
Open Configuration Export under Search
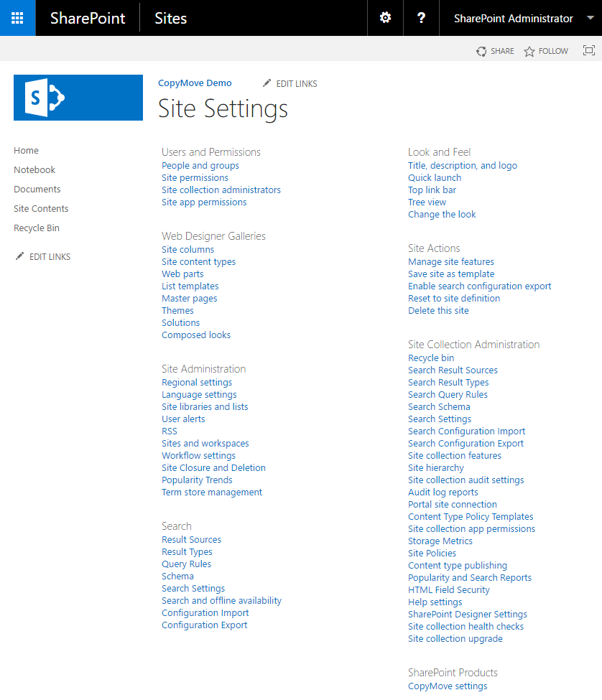point(204,625)
